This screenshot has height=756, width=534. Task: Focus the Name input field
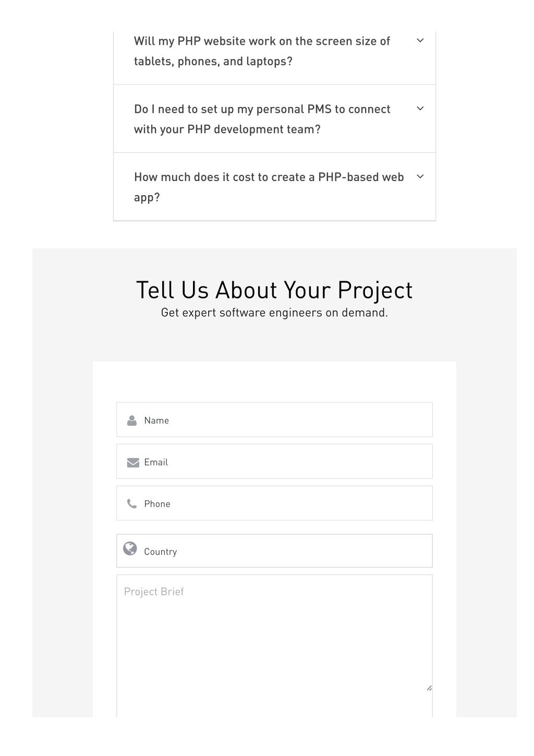click(x=274, y=419)
